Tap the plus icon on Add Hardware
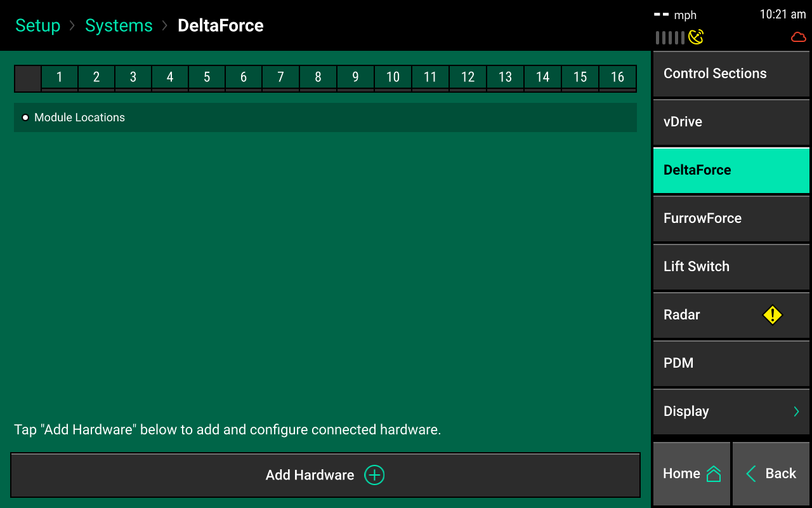This screenshot has width=812, height=508. pos(374,475)
